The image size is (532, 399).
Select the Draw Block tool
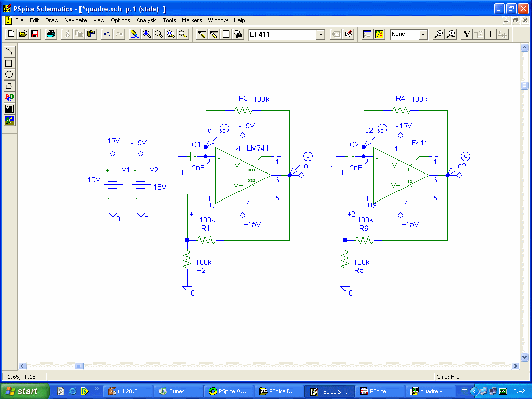226,34
